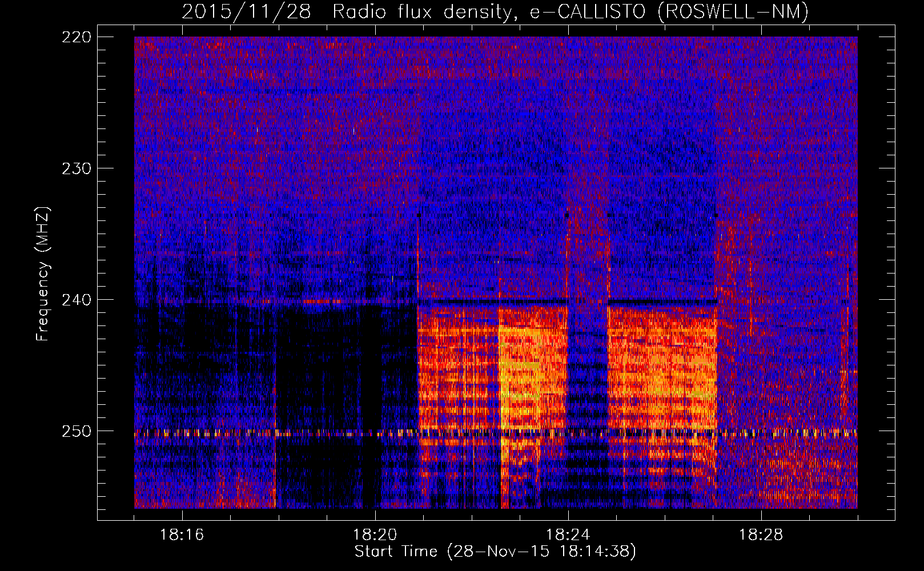Click the 250 frequency tick label
The image size is (924, 571).
(76, 431)
